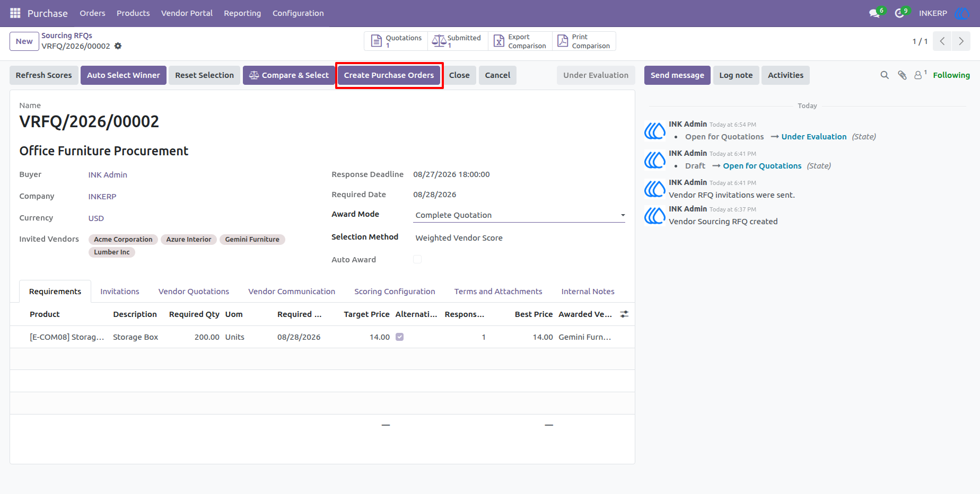Viewport: 980px width, 494px height.
Task: Open column settings icon in Requirements table
Action: coord(624,314)
